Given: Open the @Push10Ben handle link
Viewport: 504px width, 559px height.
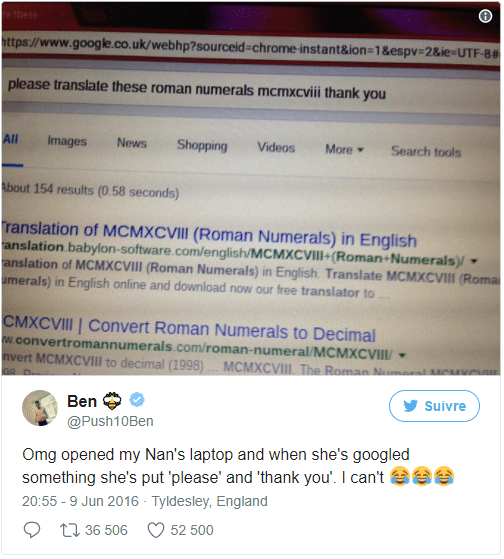Looking at the screenshot, I should click(x=110, y=421).
